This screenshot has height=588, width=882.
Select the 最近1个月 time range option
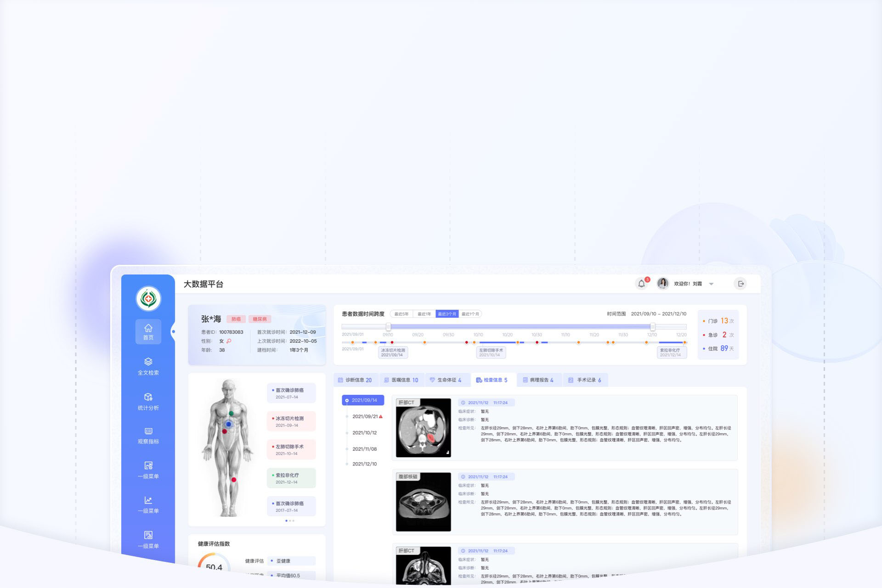point(470,314)
